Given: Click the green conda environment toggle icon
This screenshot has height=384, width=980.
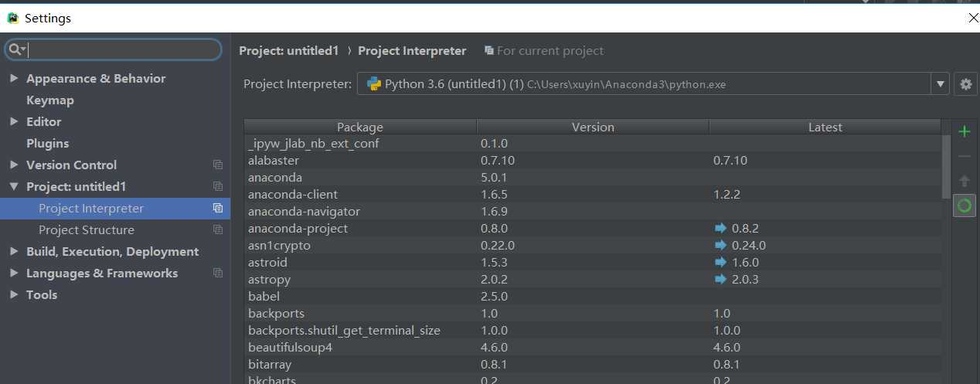Looking at the screenshot, I should click(x=964, y=206).
